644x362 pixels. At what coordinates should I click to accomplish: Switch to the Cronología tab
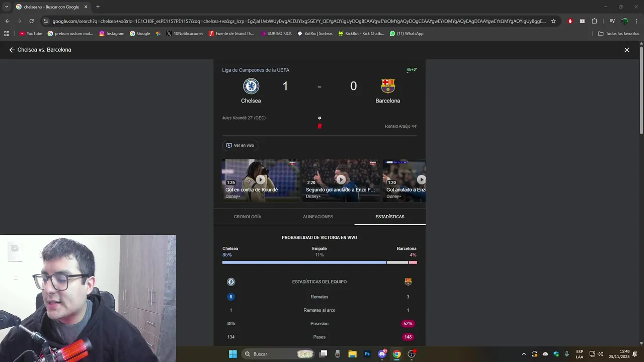tap(248, 217)
